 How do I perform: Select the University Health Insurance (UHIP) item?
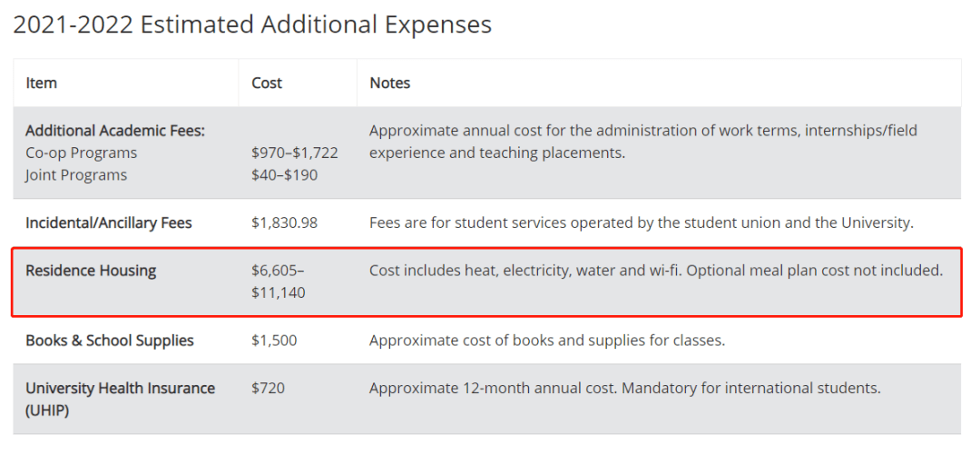tap(120, 399)
